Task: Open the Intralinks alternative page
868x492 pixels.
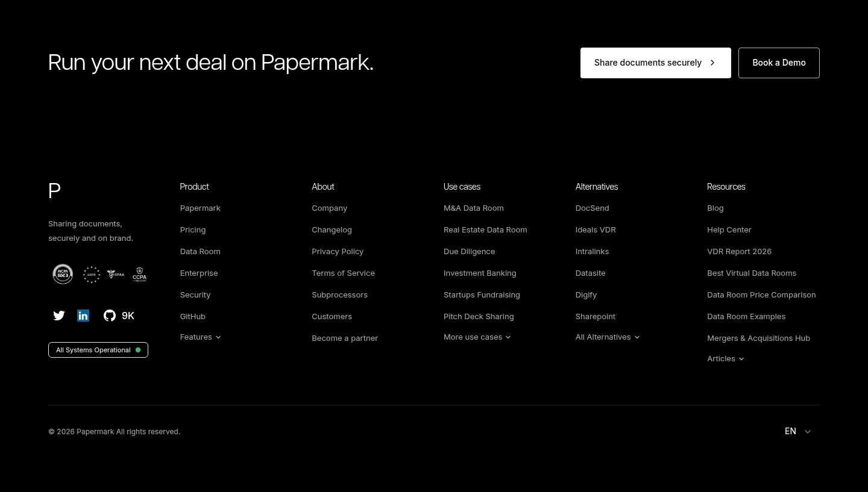Action: click(x=592, y=251)
